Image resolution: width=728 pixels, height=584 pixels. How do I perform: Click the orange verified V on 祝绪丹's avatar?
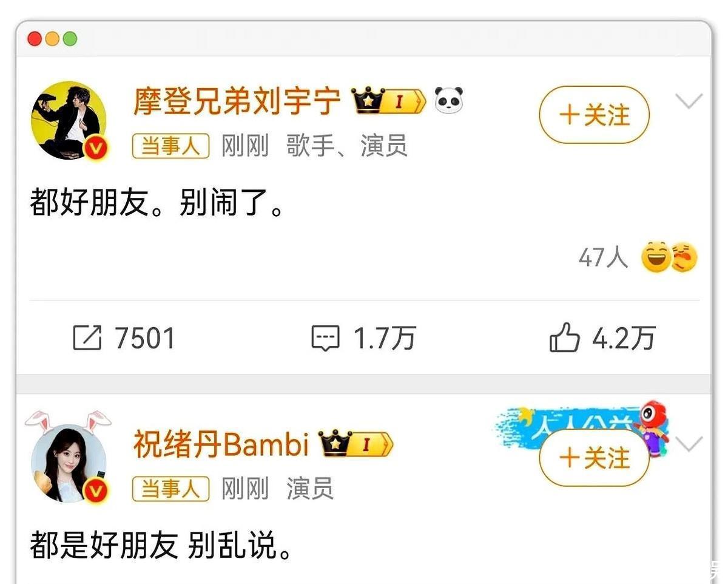coord(97,491)
